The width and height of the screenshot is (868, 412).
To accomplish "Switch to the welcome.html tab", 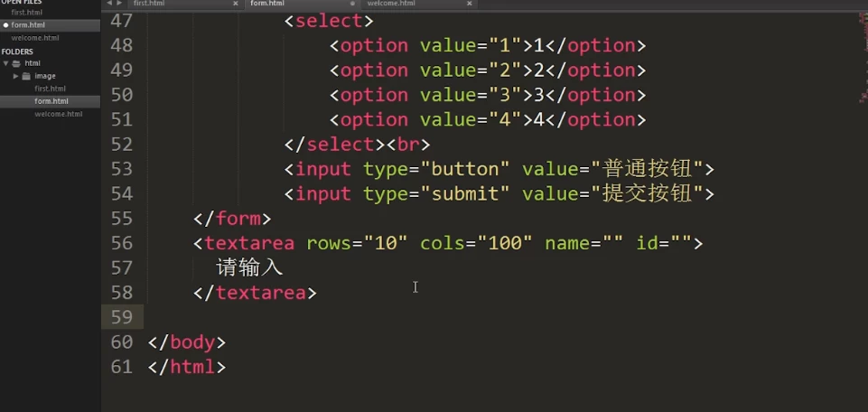I will (390, 4).
